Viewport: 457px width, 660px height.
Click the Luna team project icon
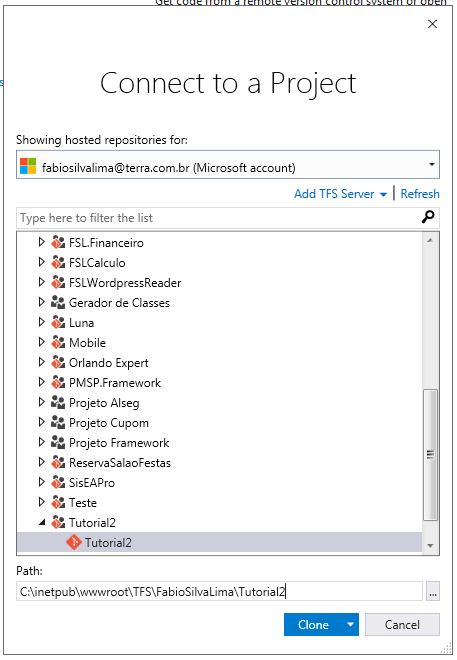(58, 322)
